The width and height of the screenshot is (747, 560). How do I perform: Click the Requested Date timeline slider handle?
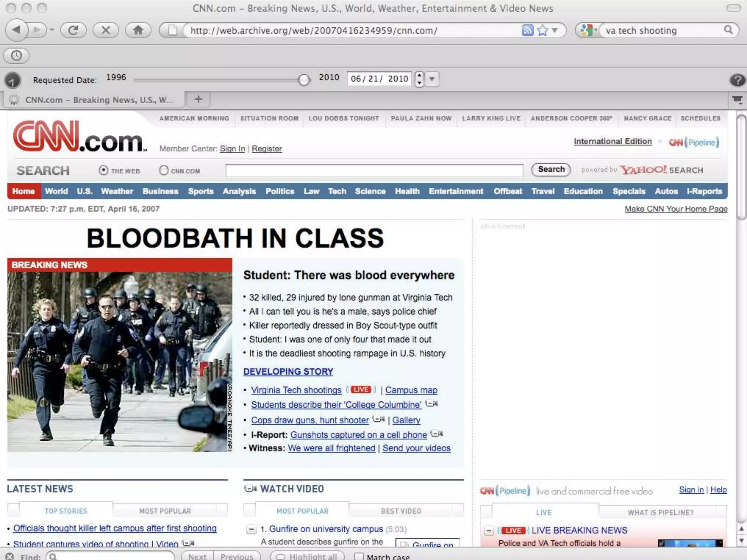point(303,79)
